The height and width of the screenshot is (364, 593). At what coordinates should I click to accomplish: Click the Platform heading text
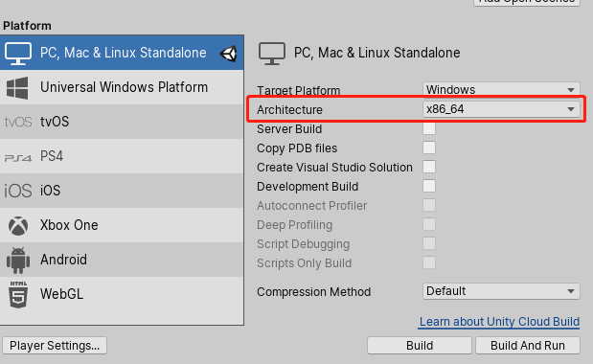coord(27,26)
